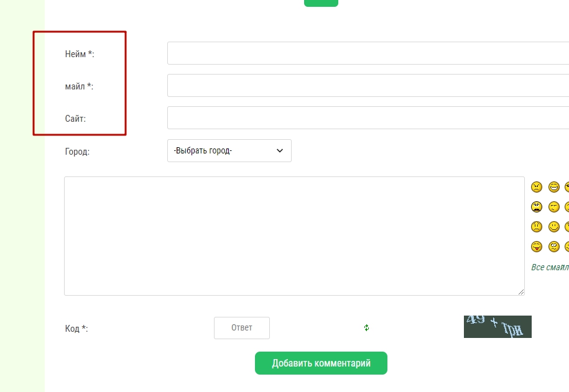Insert the big laughing grin smiley

tap(554, 187)
